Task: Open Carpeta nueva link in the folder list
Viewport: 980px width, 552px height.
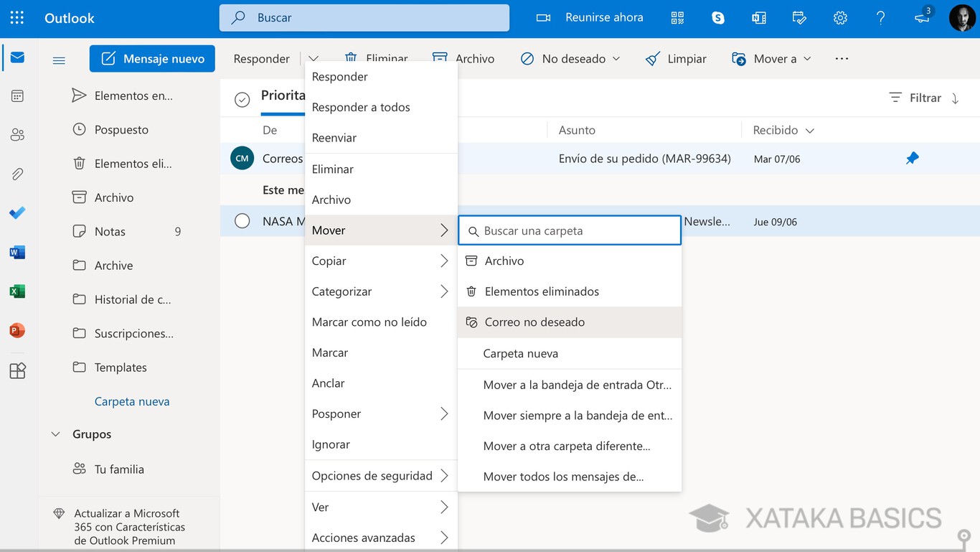Action: coord(132,401)
